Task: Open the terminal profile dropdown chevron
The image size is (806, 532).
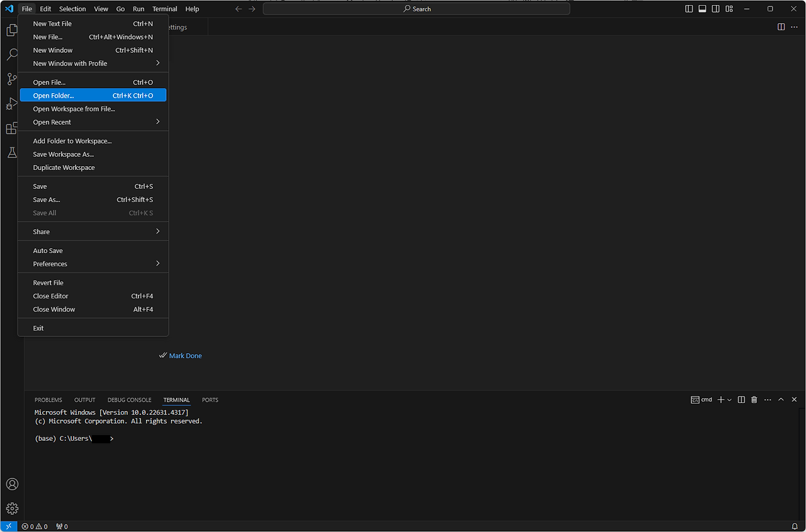Action: [729, 399]
